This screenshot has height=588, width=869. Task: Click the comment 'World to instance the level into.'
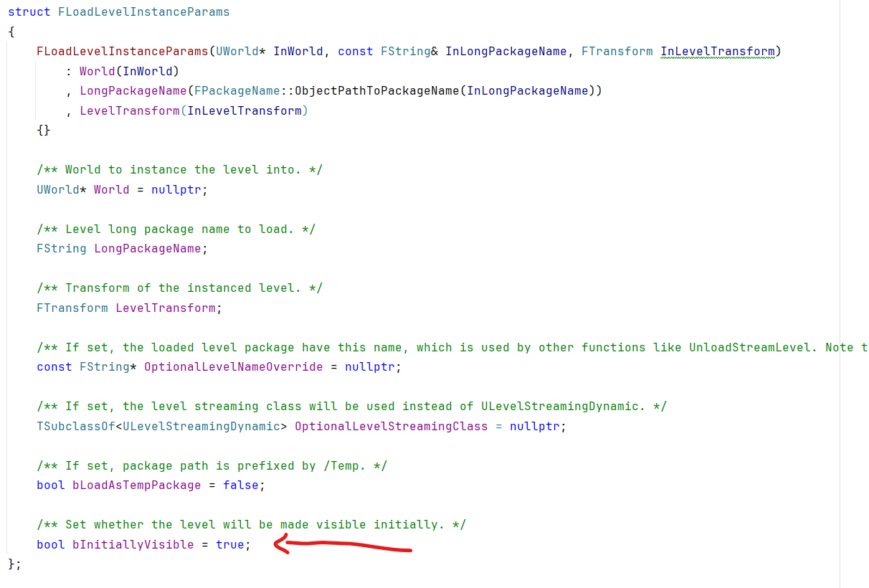coord(180,170)
